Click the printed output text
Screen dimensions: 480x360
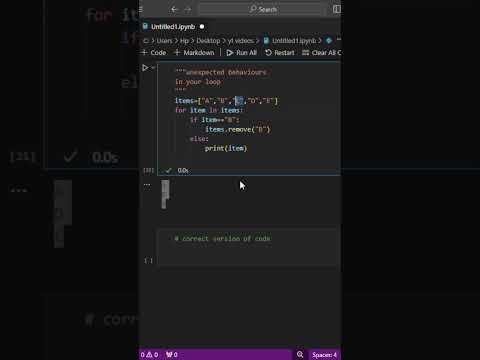[x=165, y=194]
